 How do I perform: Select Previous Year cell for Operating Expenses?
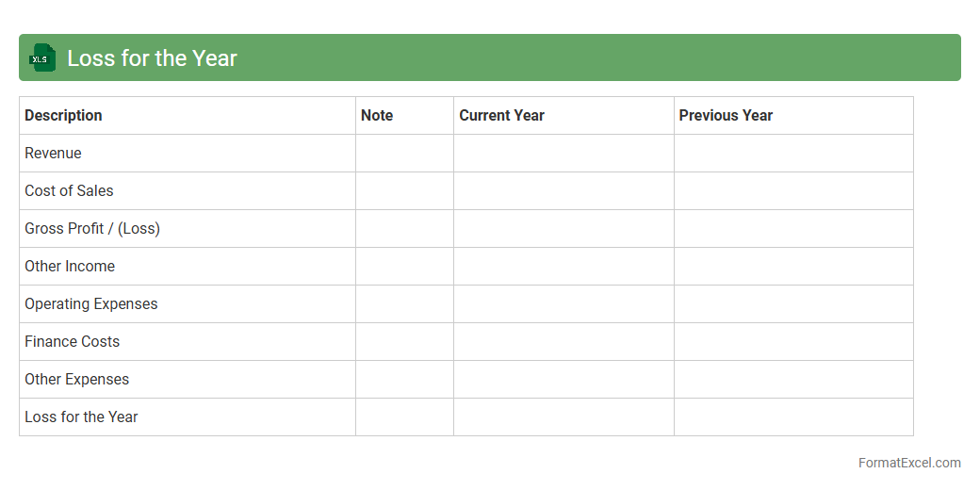[x=793, y=303]
